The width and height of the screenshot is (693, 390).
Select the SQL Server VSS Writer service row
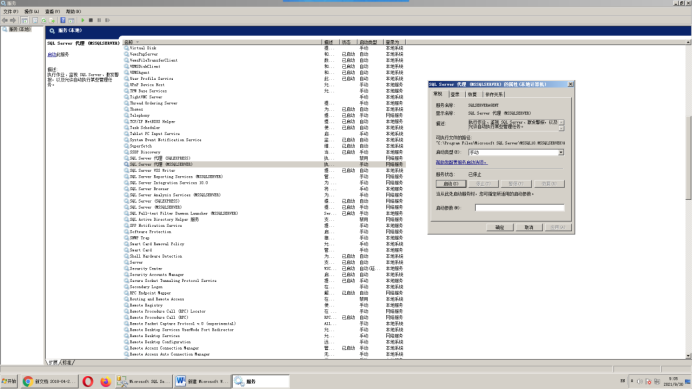click(x=264, y=170)
